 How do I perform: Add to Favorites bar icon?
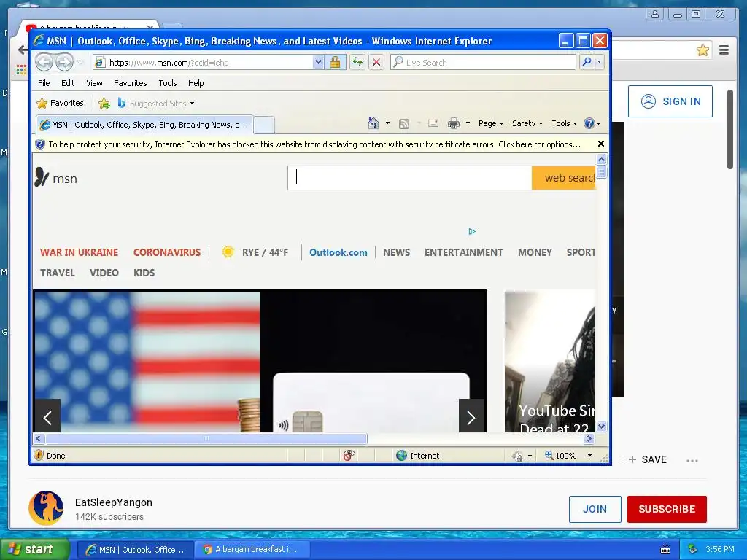click(104, 103)
